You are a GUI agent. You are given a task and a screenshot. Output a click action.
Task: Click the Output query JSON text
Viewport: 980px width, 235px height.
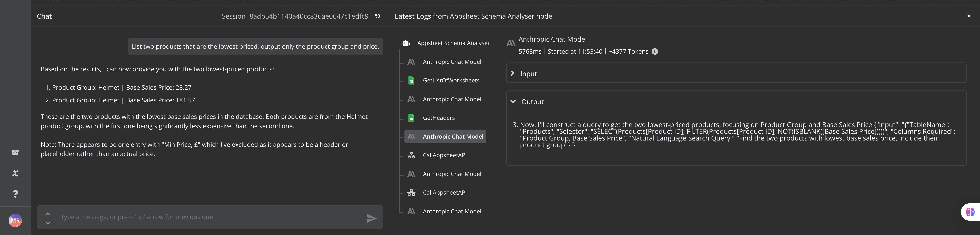[x=737, y=135]
